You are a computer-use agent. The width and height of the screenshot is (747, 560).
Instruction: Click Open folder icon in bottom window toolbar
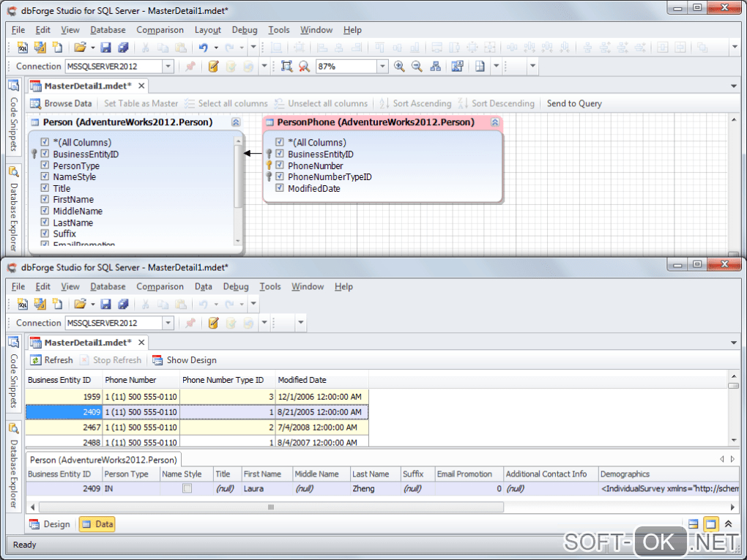point(80,304)
